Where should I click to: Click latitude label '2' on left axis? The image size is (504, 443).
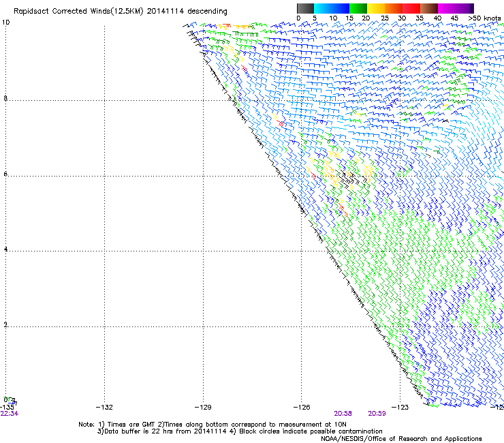[5, 324]
